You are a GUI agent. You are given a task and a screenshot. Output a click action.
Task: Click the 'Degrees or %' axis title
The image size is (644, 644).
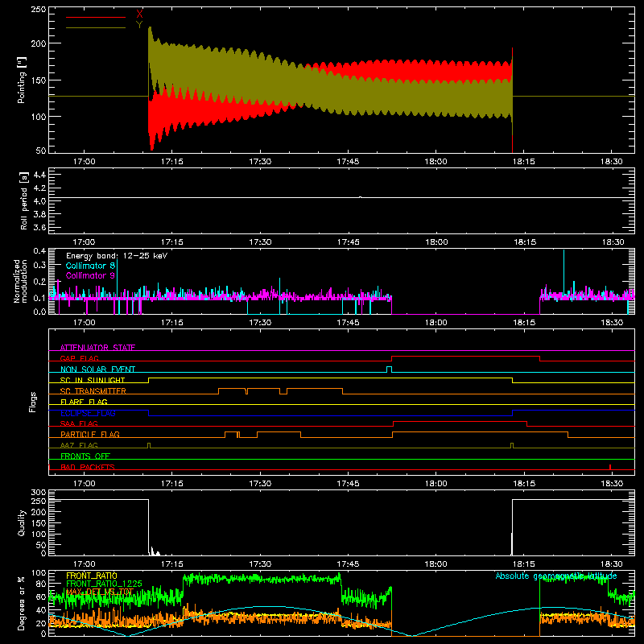pyautogui.click(x=21, y=604)
